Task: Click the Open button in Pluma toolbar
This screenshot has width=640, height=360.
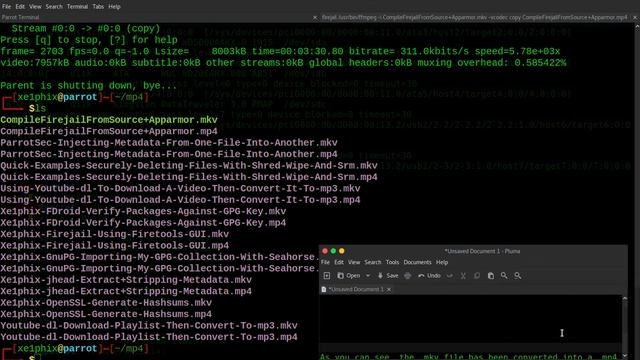Action: tap(349, 276)
